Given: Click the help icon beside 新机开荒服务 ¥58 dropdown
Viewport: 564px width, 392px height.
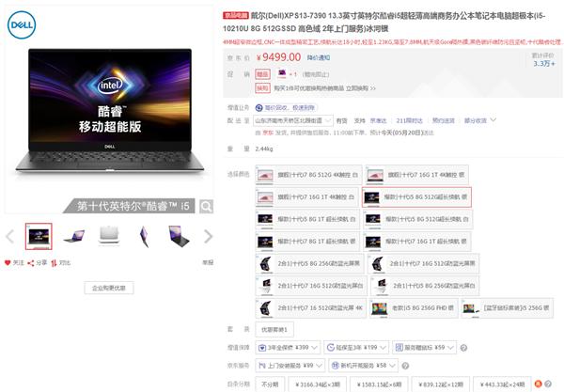Looking at the screenshot, I should pyautogui.click(x=405, y=366).
